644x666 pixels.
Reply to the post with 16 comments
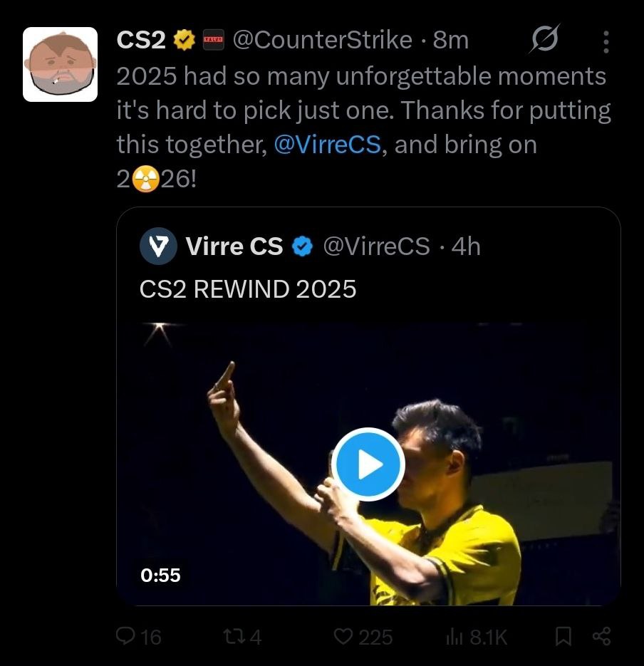click(138, 636)
